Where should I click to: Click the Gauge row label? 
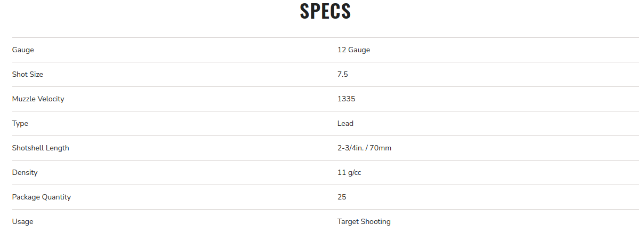pyautogui.click(x=23, y=50)
